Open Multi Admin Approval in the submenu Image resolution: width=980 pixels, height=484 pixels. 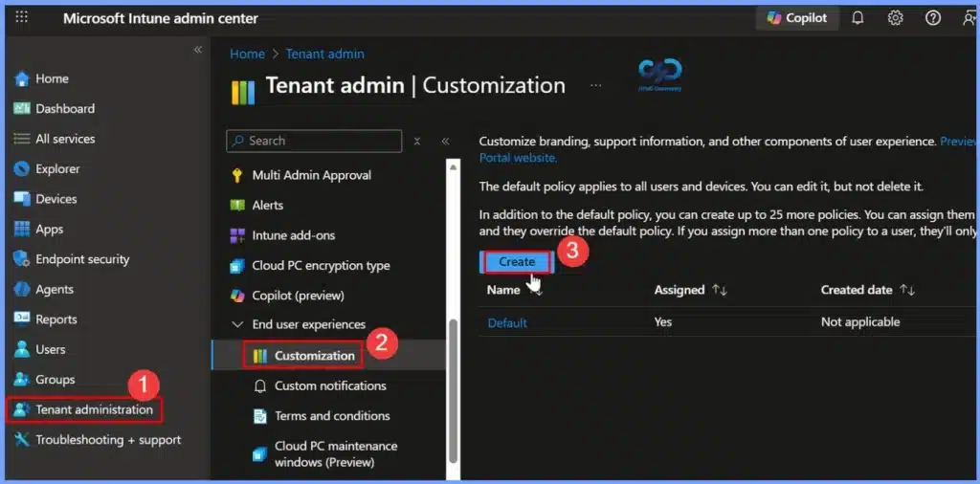point(312,175)
